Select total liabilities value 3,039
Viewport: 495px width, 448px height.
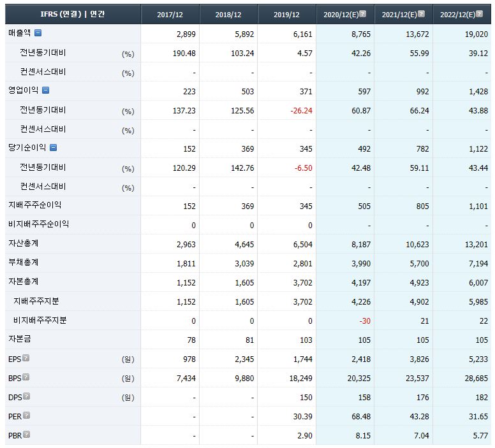[x=244, y=264]
